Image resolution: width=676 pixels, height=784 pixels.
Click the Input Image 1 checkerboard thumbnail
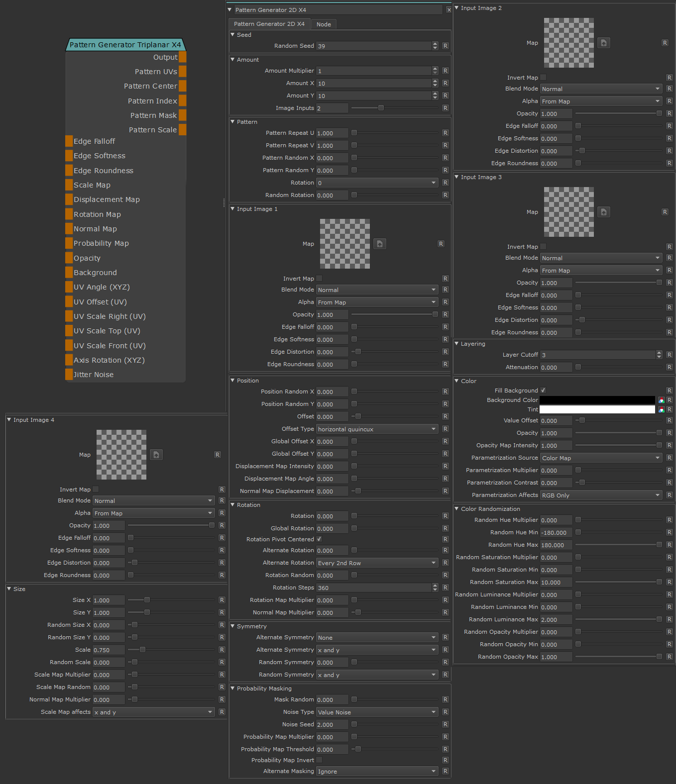345,244
